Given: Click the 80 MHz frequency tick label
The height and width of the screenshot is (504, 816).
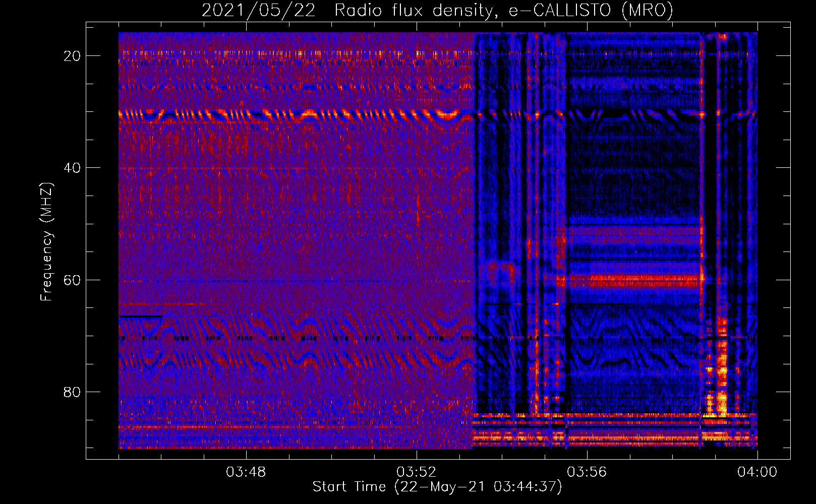Looking at the screenshot, I should click(72, 392).
